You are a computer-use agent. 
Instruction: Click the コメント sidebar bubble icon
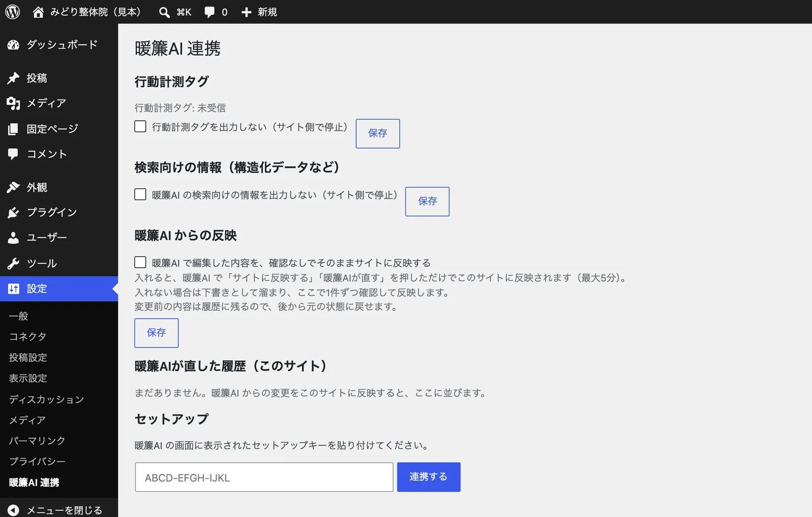coord(13,154)
